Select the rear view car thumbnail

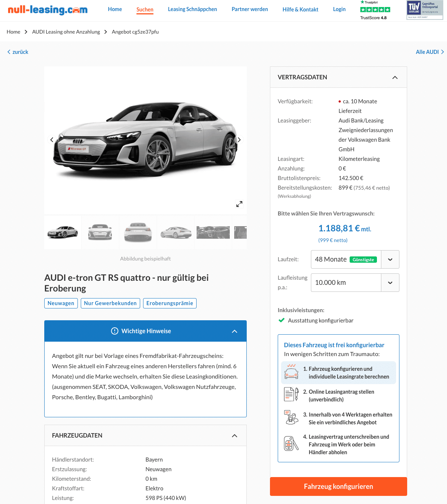(x=138, y=232)
